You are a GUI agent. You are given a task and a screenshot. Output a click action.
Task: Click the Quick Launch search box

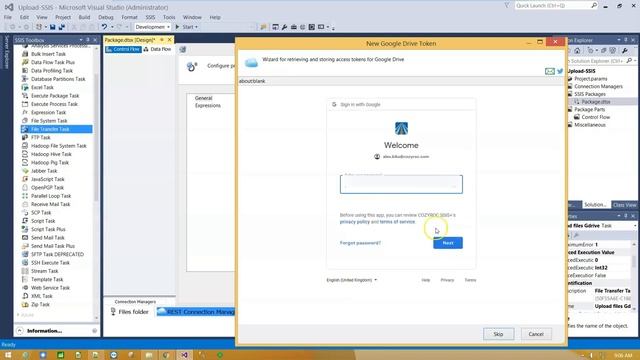click(556, 6)
